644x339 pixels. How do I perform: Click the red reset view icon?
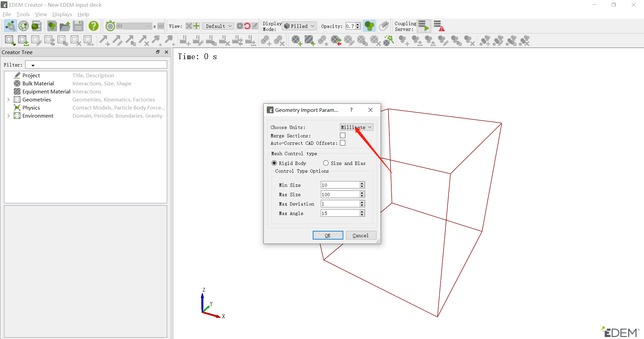pos(247,26)
